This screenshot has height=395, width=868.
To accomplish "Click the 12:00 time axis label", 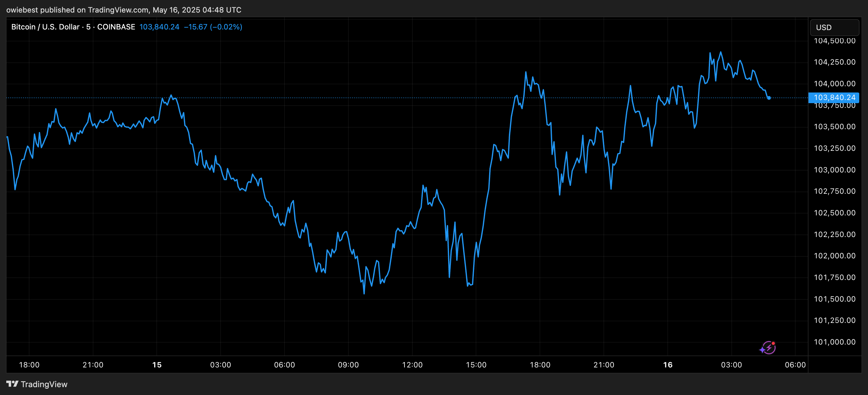I will [412, 365].
